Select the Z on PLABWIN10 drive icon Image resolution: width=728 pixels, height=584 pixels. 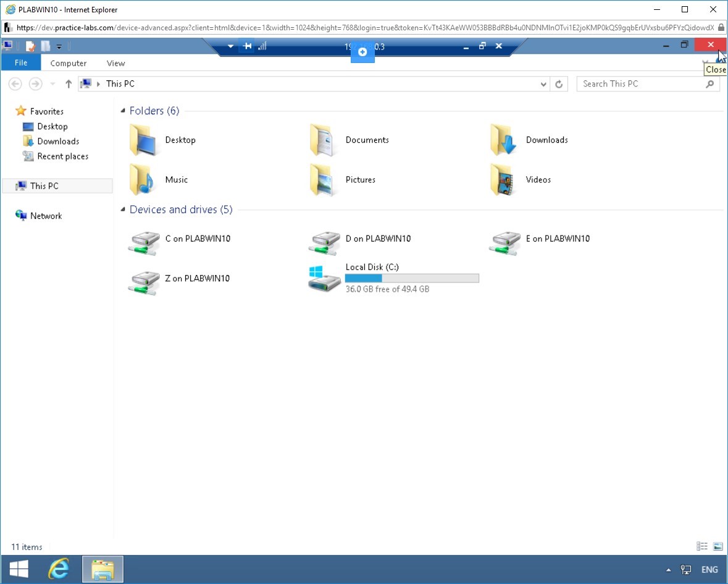pyautogui.click(x=144, y=283)
